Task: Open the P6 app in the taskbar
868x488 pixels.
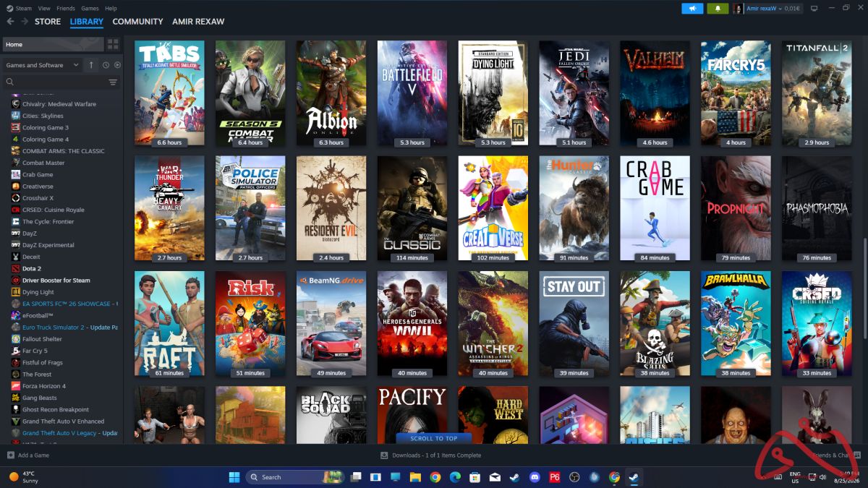Action: [x=554, y=477]
